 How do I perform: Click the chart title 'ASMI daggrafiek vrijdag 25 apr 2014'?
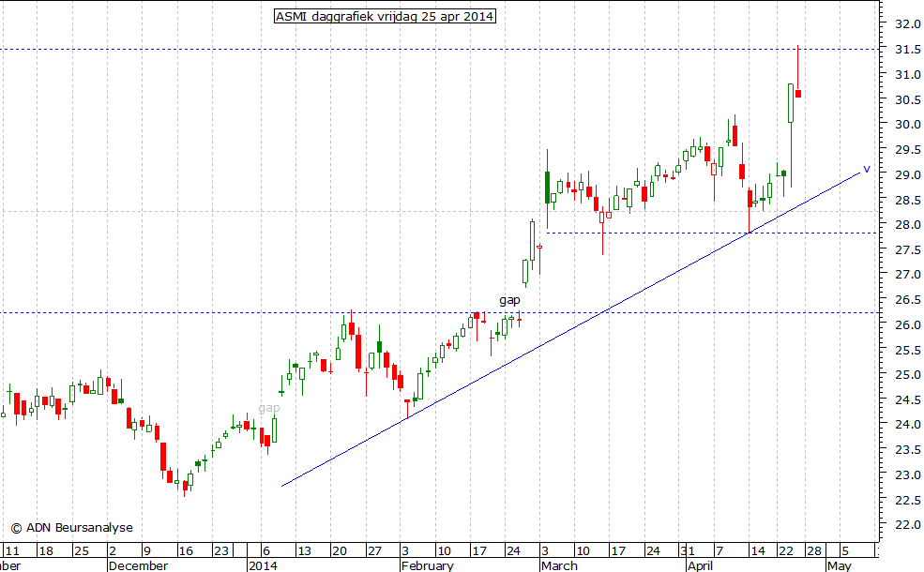pyautogui.click(x=385, y=17)
